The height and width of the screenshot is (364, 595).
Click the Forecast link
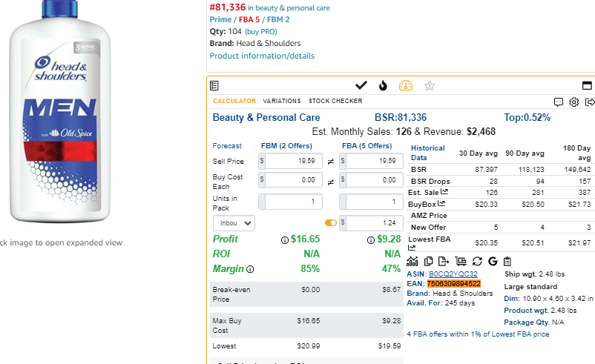[227, 146]
